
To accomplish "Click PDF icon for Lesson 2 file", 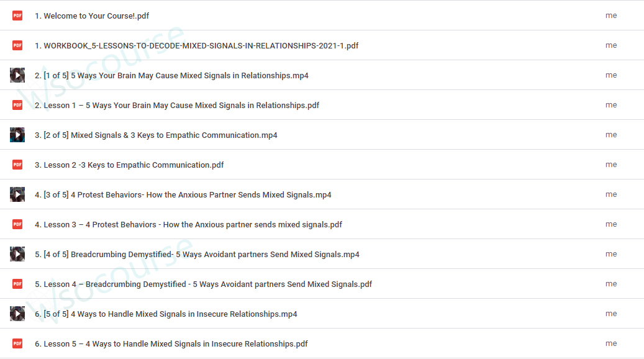I will (x=17, y=165).
